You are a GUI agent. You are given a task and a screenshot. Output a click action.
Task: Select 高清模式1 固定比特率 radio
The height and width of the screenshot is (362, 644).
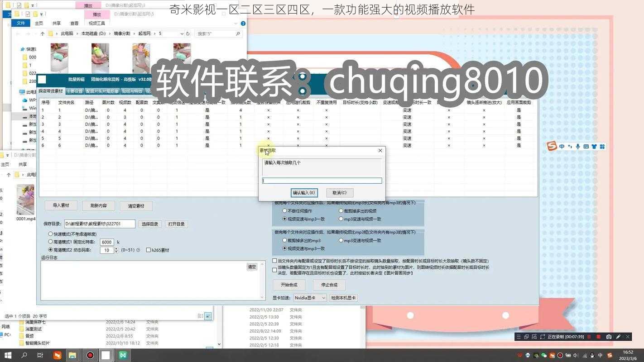[x=51, y=242]
